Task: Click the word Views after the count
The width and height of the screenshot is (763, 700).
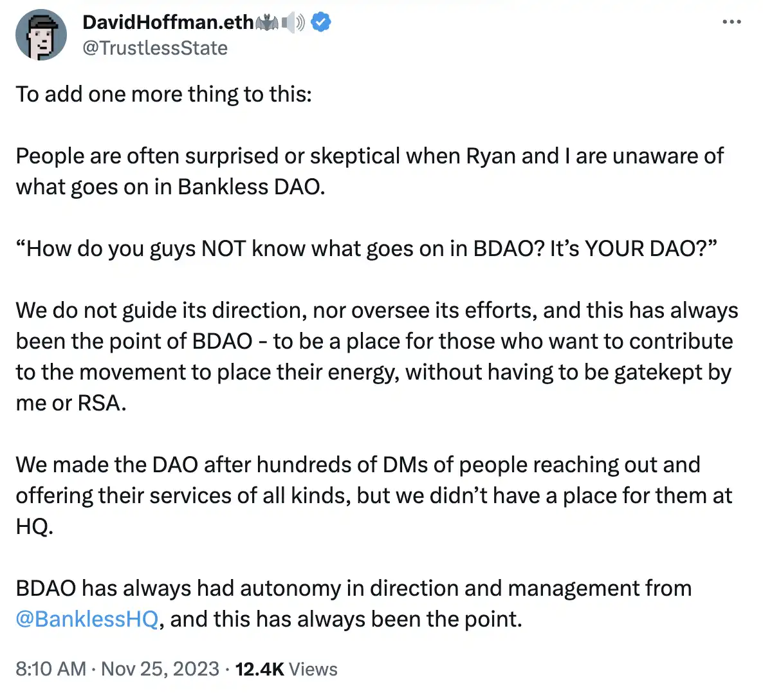Action: pos(313,669)
